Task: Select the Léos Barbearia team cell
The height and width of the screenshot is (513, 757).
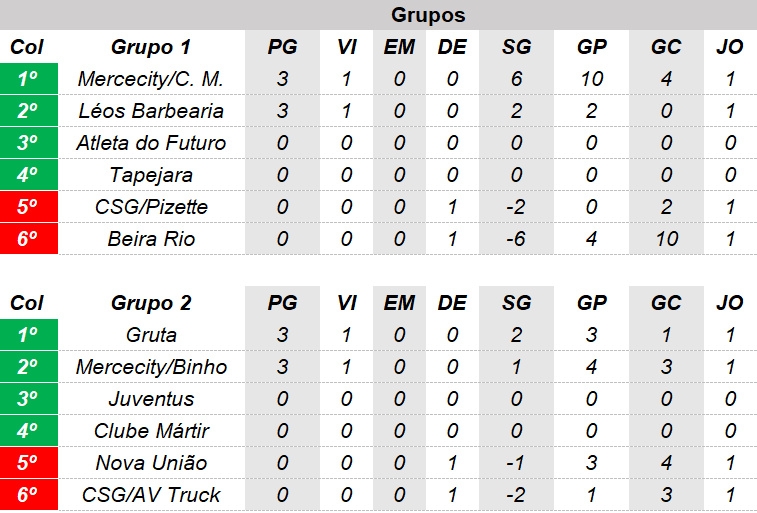Action: (x=151, y=111)
